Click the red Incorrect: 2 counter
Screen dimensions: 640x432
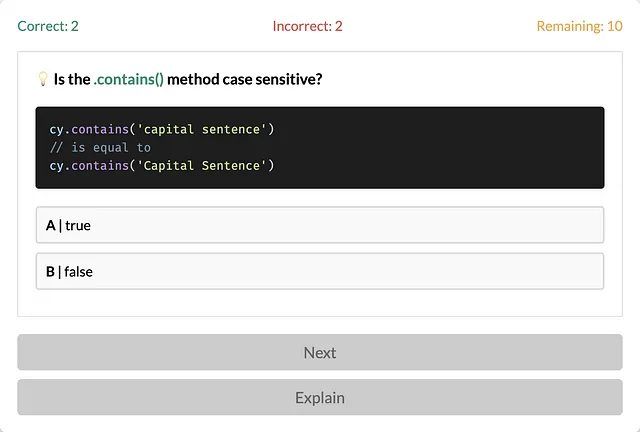[x=307, y=26]
